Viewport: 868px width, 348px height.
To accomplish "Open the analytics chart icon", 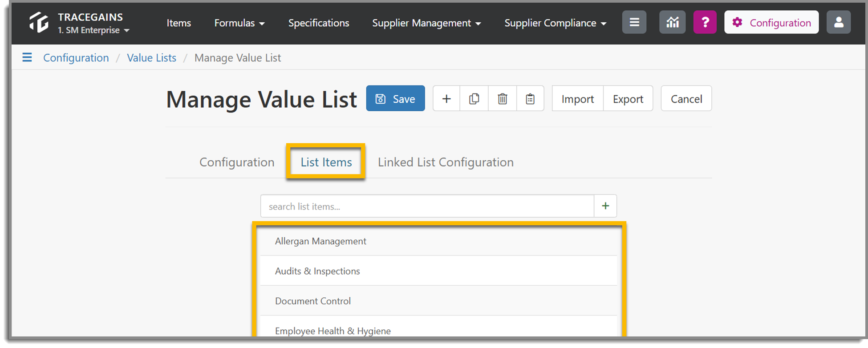I will 672,22.
